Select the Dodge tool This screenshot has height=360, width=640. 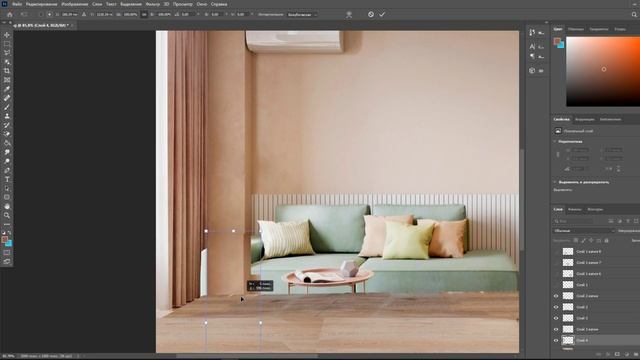click(x=7, y=161)
